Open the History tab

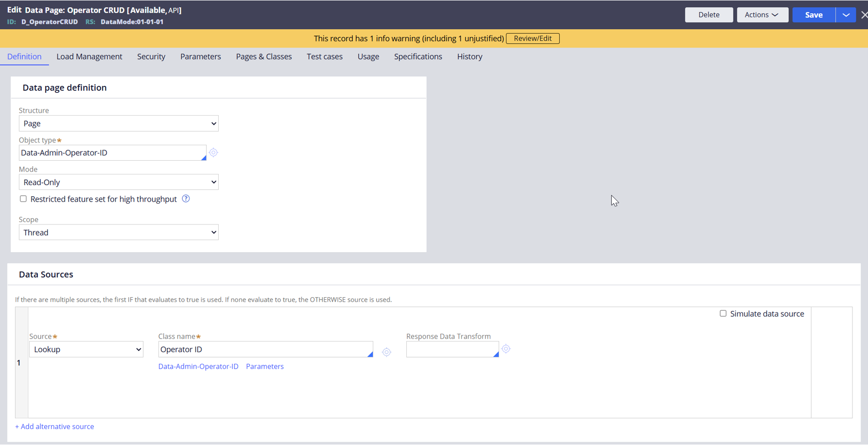tap(469, 56)
